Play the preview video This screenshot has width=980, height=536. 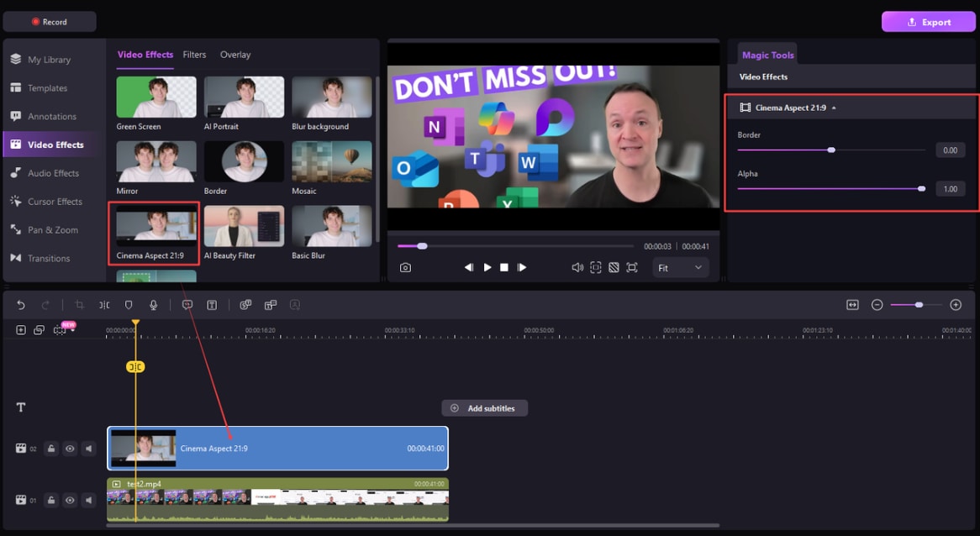click(x=487, y=267)
